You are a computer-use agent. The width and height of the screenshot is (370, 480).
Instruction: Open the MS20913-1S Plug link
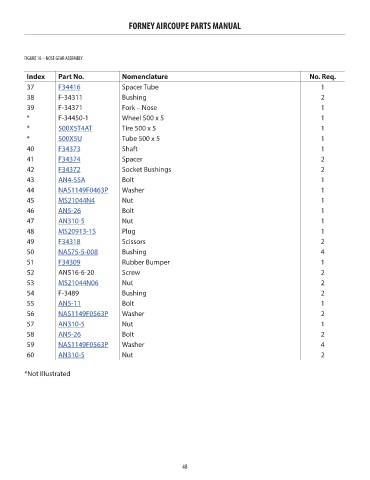coord(77,231)
